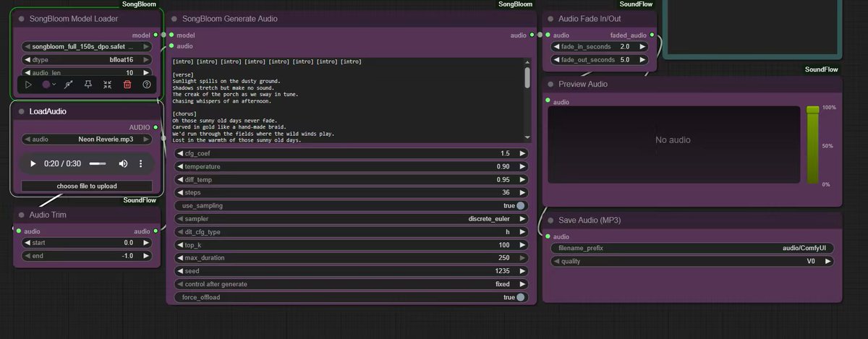Increase temperature with its right arrow
The width and height of the screenshot is (868, 339).
click(x=522, y=167)
